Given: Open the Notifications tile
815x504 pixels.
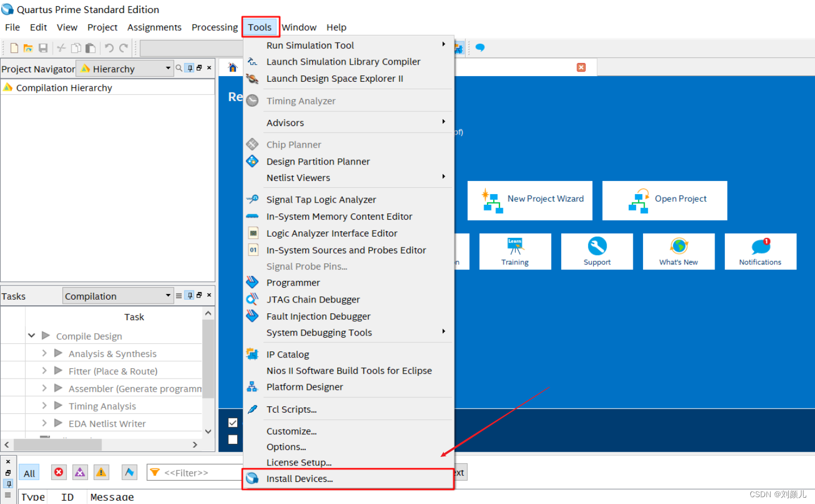Looking at the screenshot, I should click(x=761, y=251).
